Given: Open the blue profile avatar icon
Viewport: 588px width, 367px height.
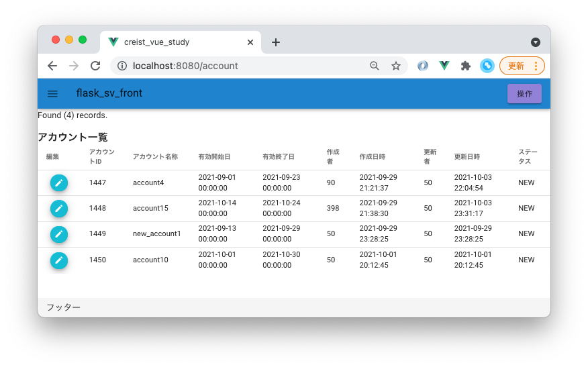Looking at the screenshot, I should (x=487, y=66).
